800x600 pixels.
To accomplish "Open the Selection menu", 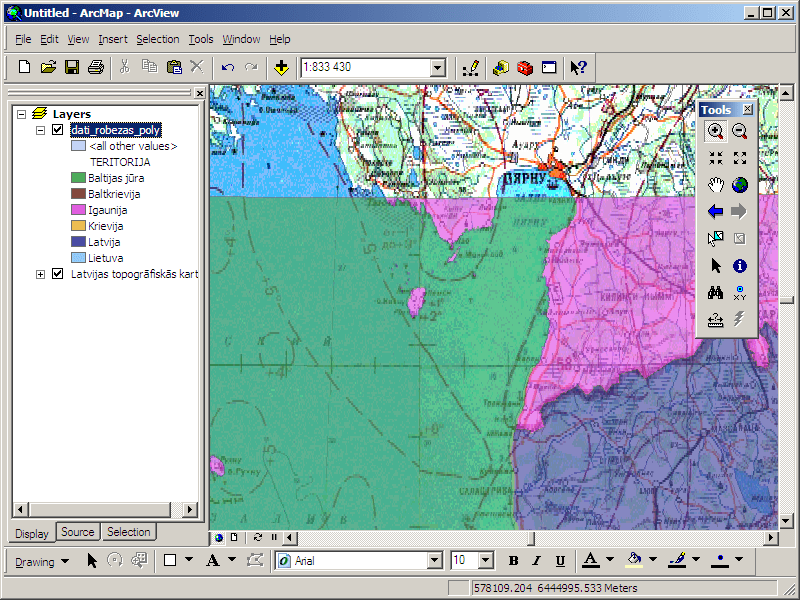I will pyautogui.click(x=158, y=39).
